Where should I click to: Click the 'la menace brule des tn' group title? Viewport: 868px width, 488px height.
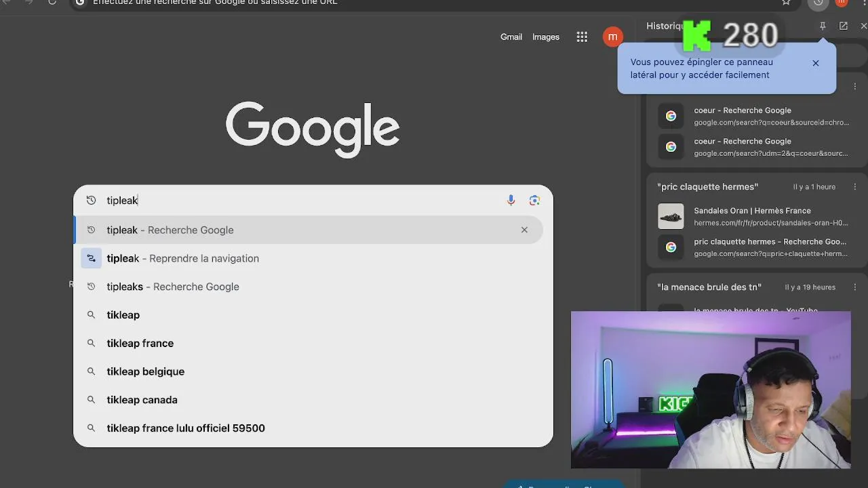click(709, 287)
